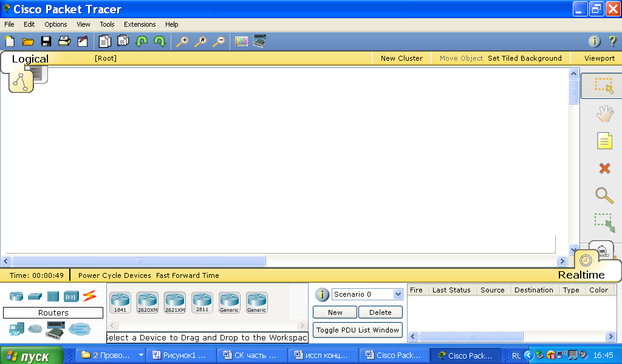Select the Multiuser Connection cloud icon

80,329
